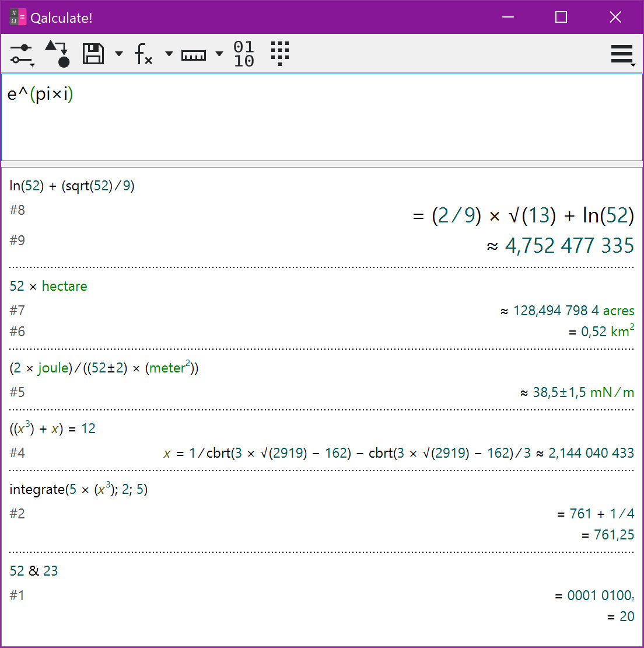Click the Store floppy disk icon
This screenshot has height=648, width=644.
pyautogui.click(x=93, y=54)
